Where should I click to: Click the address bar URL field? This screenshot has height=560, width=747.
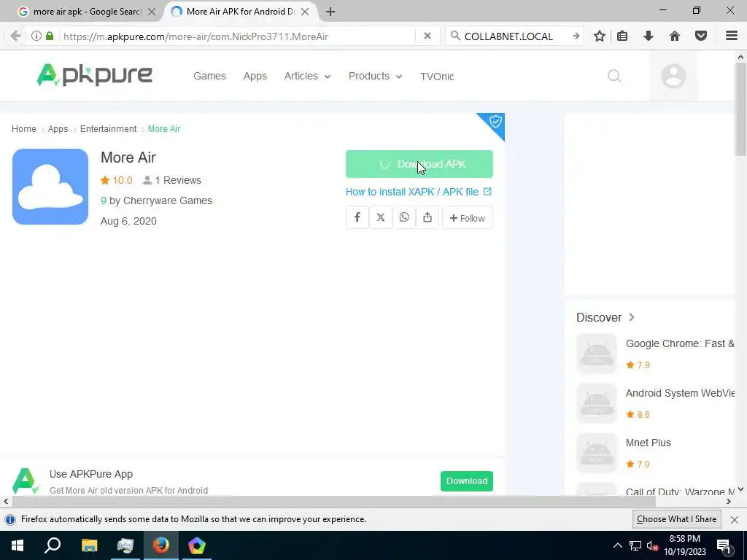(x=237, y=36)
